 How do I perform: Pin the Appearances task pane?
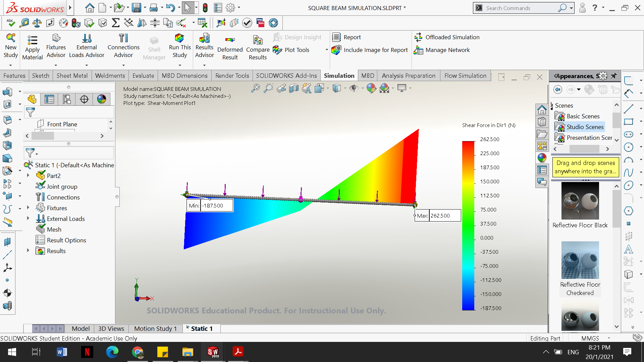(614, 76)
